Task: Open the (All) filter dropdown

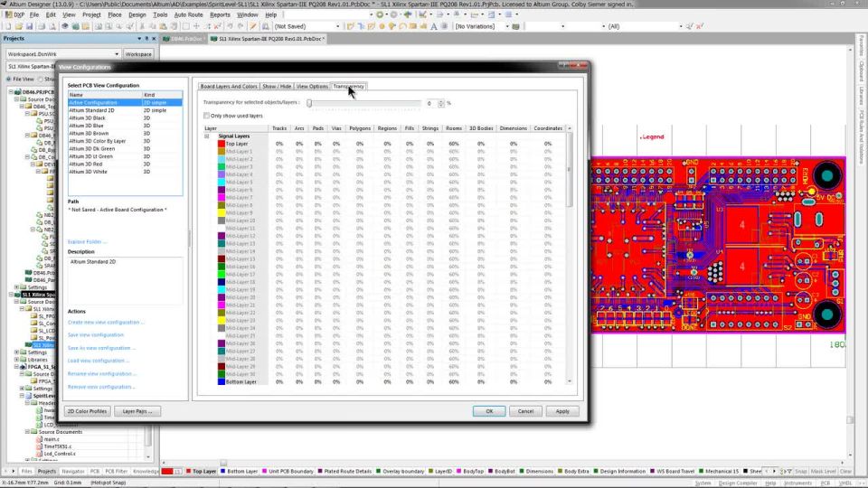Action: [x=681, y=26]
